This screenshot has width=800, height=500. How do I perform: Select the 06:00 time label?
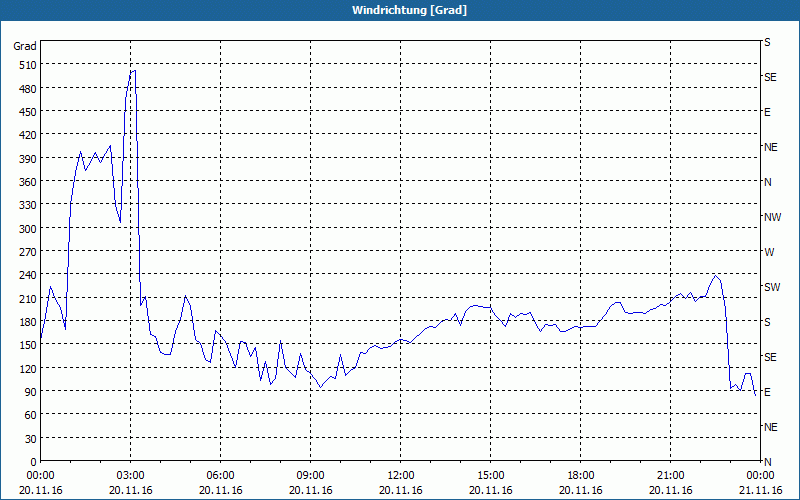point(220,476)
